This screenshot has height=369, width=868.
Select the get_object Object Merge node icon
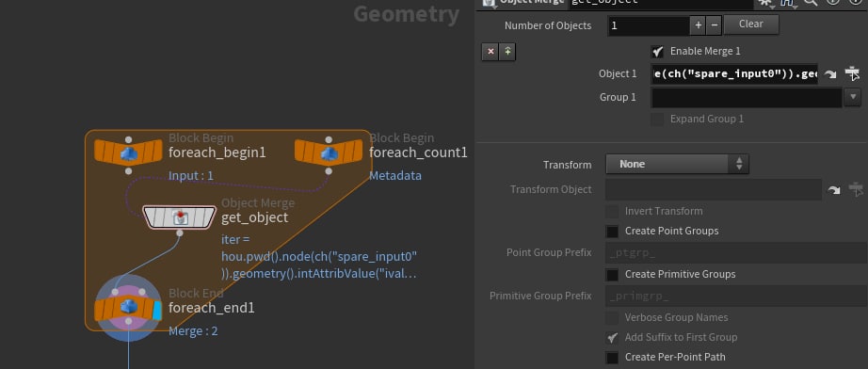pos(180,217)
